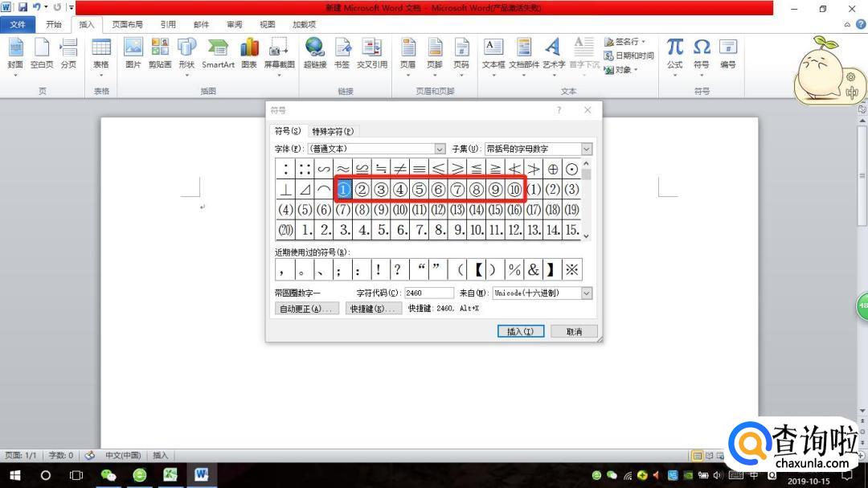Expand the 字体 font dropdown in dialog

pyautogui.click(x=440, y=149)
